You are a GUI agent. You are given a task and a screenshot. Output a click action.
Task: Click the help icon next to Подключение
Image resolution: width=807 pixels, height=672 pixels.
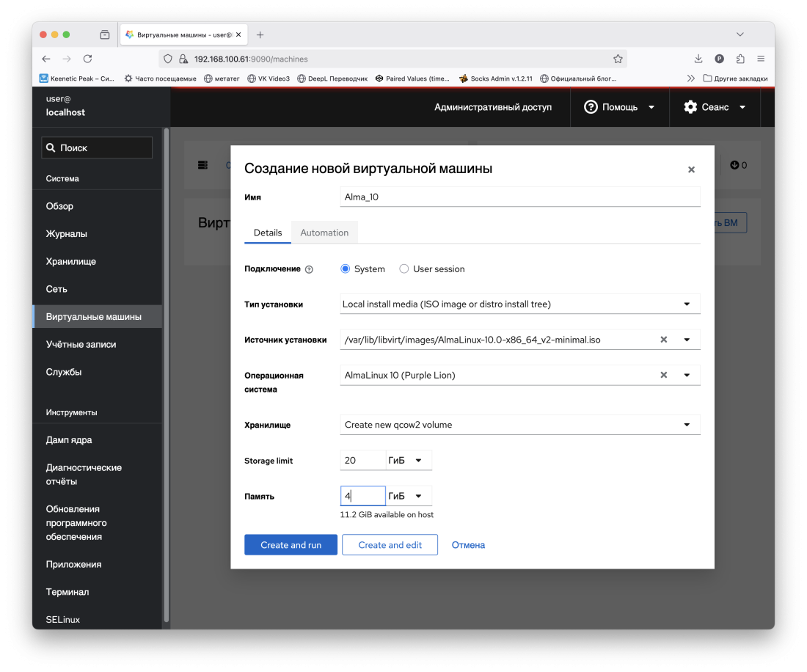coord(309,269)
